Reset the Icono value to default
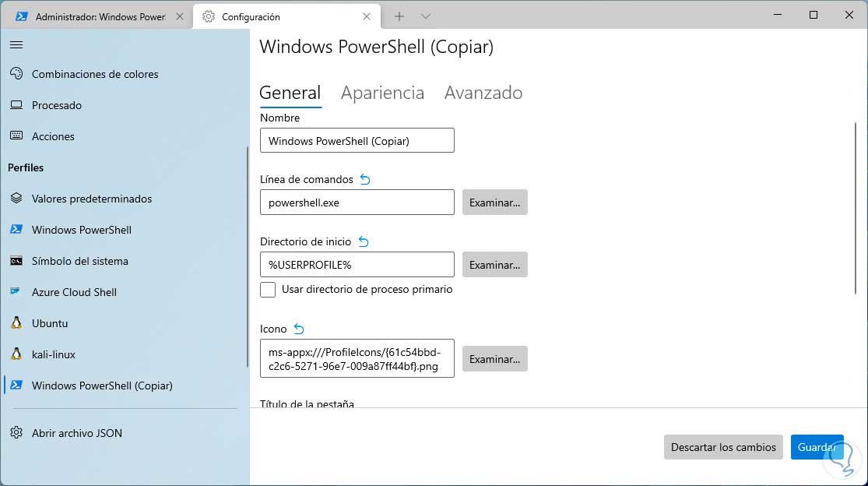Viewport: 868px width, 486px height. (299, 329)
